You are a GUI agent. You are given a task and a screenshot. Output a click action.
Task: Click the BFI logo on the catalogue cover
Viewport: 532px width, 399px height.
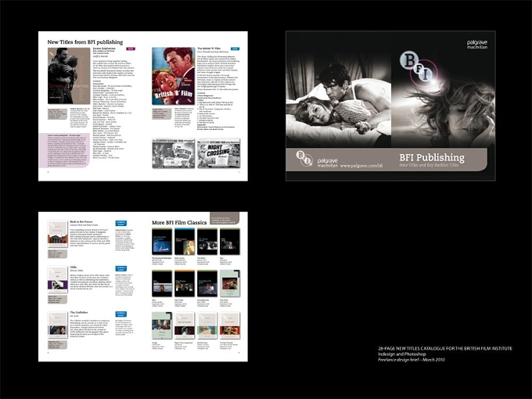(417, 67)
